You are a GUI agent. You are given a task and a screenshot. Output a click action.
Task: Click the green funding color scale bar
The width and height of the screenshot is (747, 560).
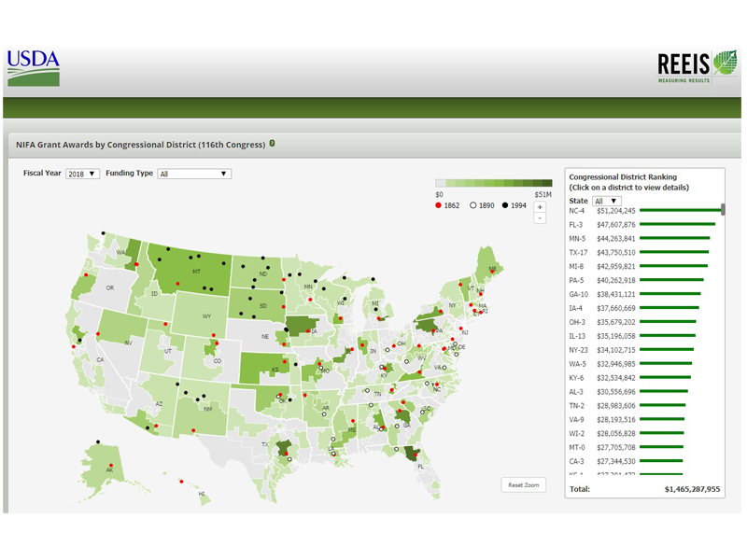point(494,183)
